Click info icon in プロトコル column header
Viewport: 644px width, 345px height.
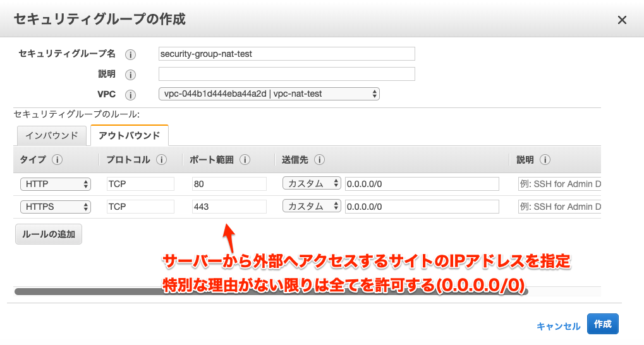click(161, 160)
